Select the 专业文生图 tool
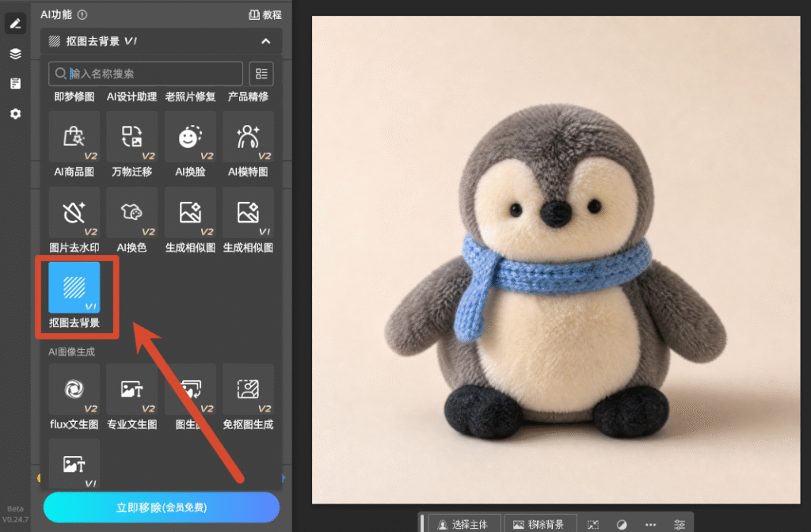 click(132, 389)
